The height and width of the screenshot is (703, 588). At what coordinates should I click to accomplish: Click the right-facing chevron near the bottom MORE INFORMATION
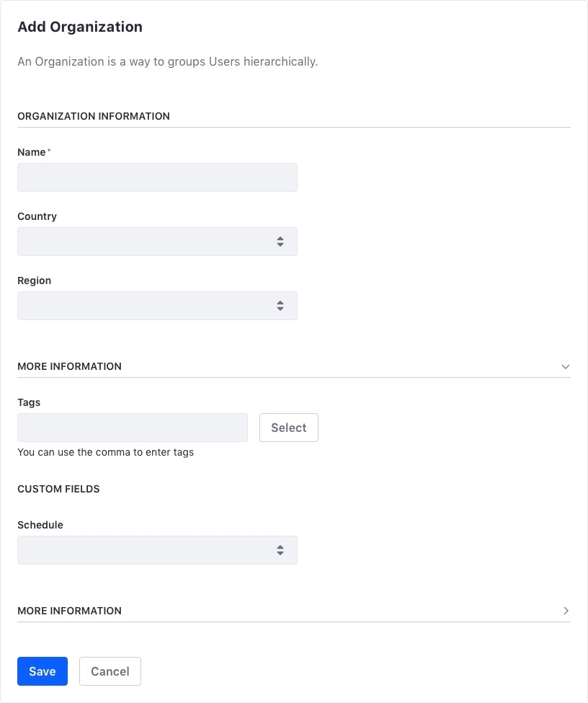(x=566, y=611)
